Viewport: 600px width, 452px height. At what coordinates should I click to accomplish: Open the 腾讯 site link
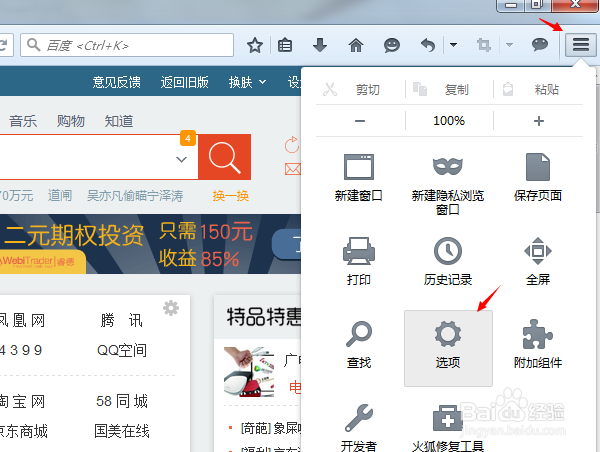click(x=121, y=320)
